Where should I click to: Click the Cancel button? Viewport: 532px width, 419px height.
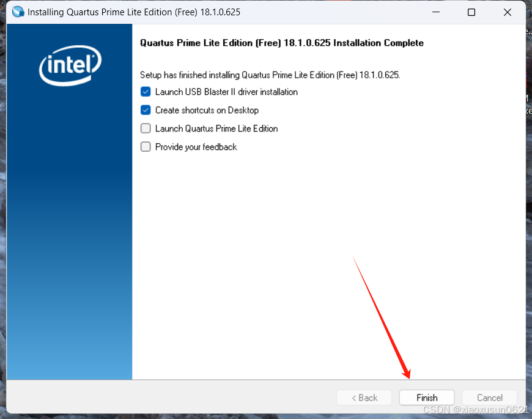click(x=489, y=398)
